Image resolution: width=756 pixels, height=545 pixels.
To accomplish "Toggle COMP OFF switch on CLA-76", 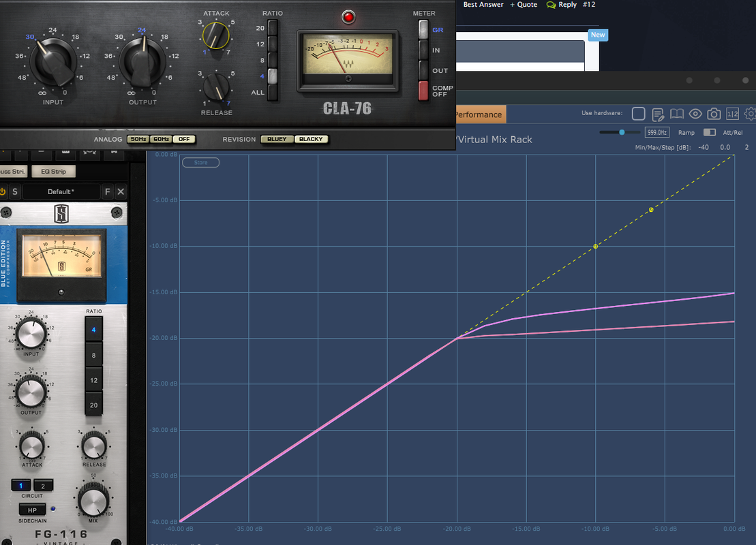I will click(x=423, y=91).
